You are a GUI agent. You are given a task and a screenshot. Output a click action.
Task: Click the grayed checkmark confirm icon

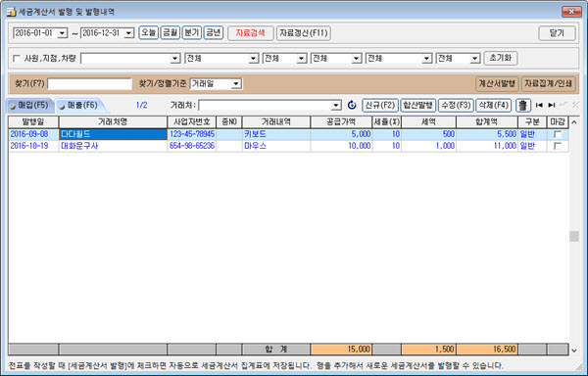(563, 105)
